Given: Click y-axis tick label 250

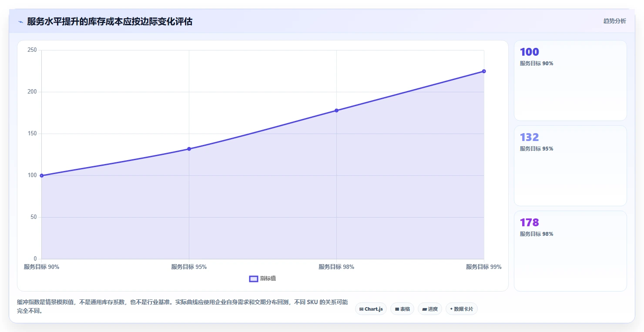Looking at the screenshot, I should coord(32,50).
